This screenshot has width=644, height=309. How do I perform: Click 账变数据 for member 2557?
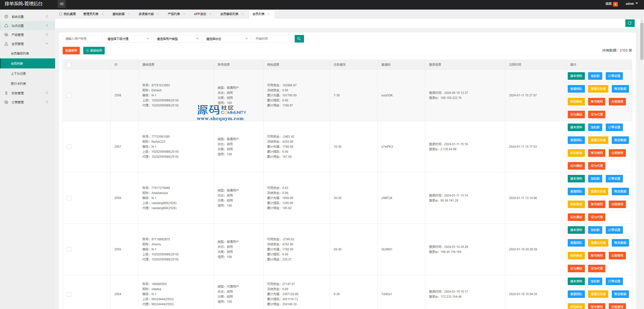click(x=620, y=140)
